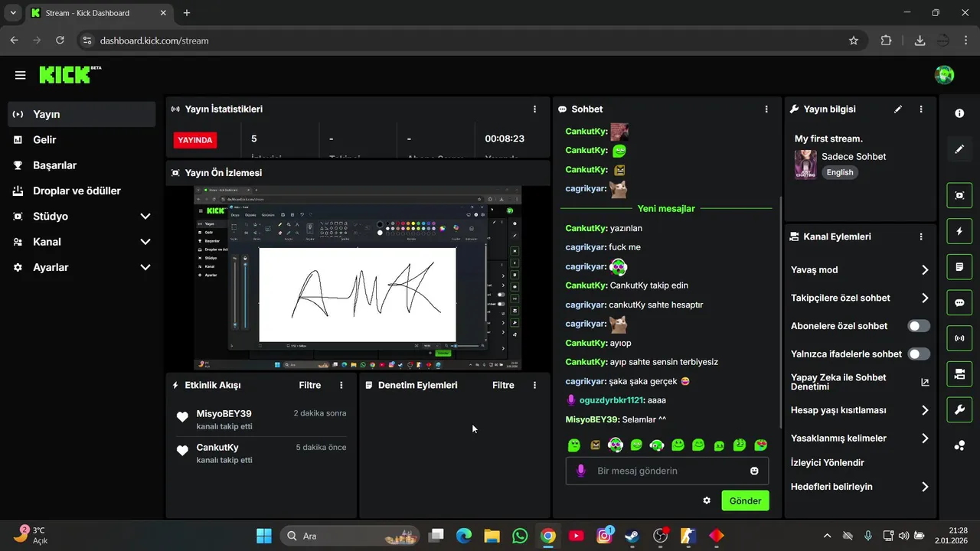980x551 pixels.
Task: Go to Yayın in left sidebar
Action: 82,114
